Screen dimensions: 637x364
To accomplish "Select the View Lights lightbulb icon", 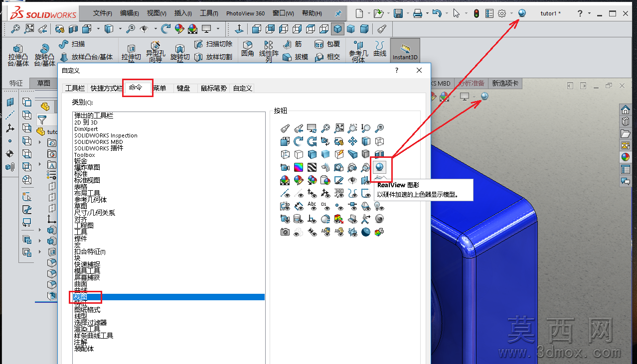I will tap(379, 206).
